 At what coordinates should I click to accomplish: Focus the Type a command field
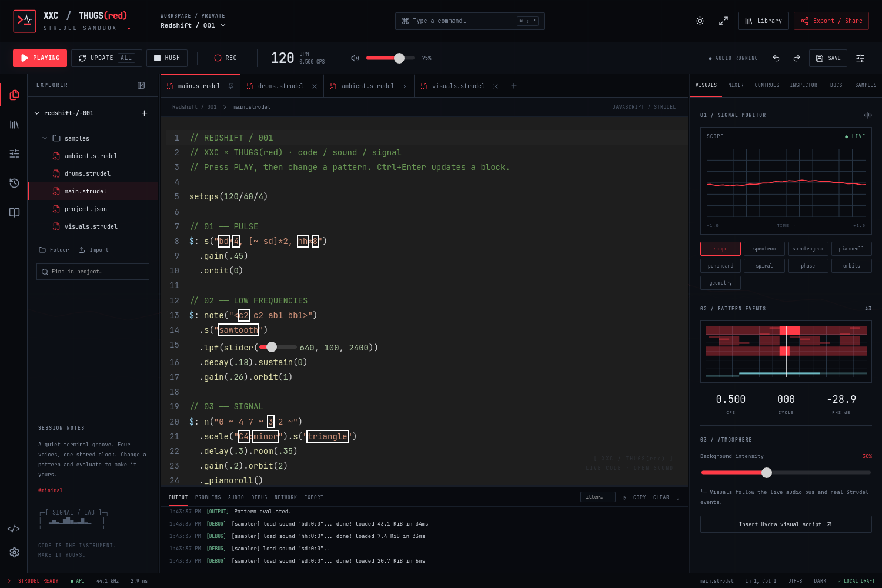pos(470,21)
